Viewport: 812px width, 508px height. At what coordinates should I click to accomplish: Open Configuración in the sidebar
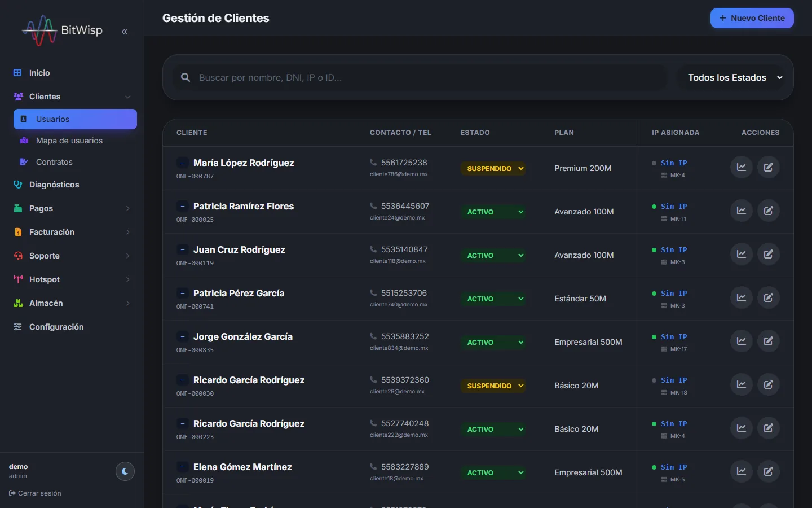click(72, 327)
